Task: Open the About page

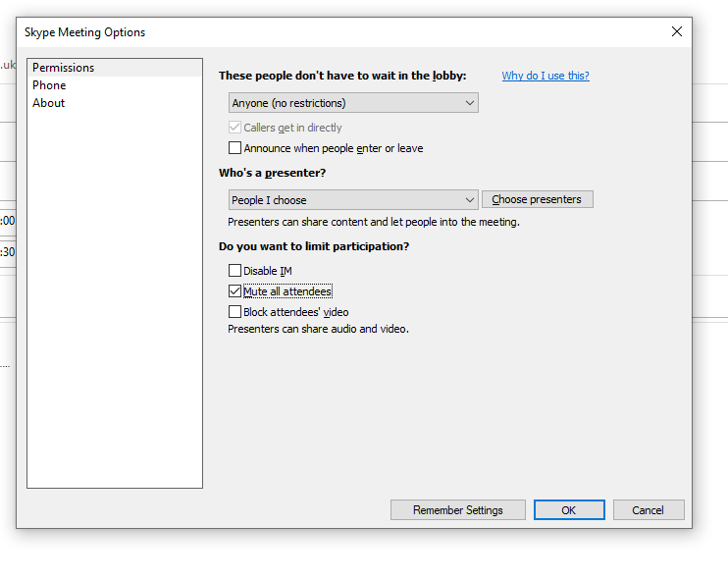Action: pyautogui.click(x=115, y=103)
